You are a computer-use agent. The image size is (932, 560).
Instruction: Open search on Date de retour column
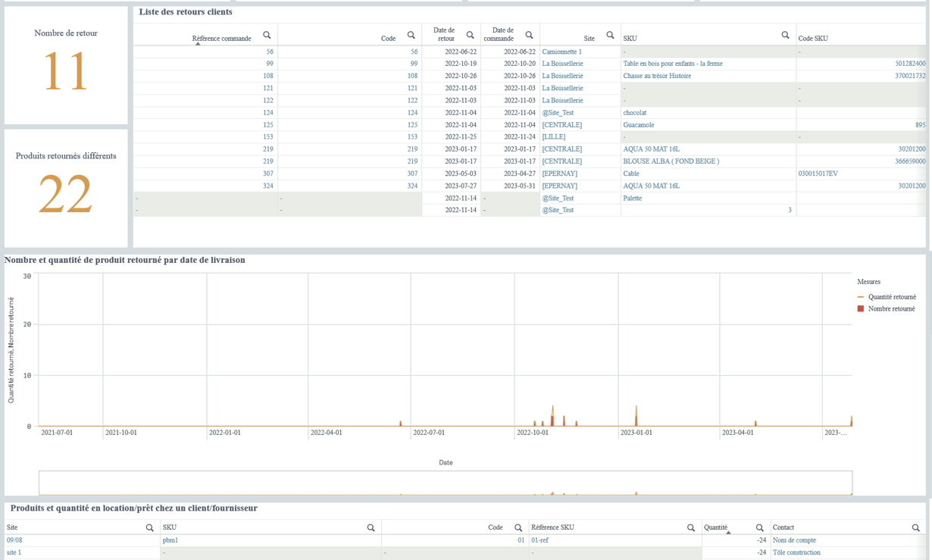[x=470, y=35]
